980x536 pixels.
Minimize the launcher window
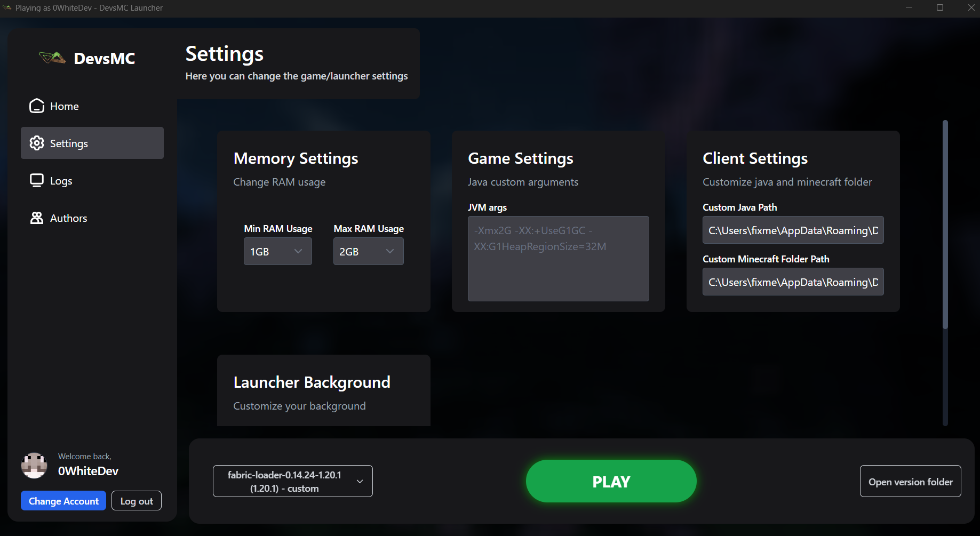[x=909, y=7]
